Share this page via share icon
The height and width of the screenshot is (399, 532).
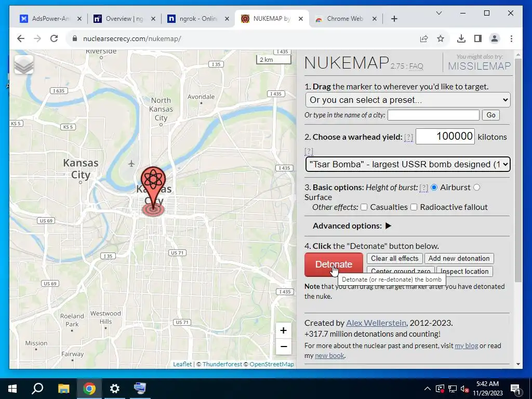tap(424, 38)
